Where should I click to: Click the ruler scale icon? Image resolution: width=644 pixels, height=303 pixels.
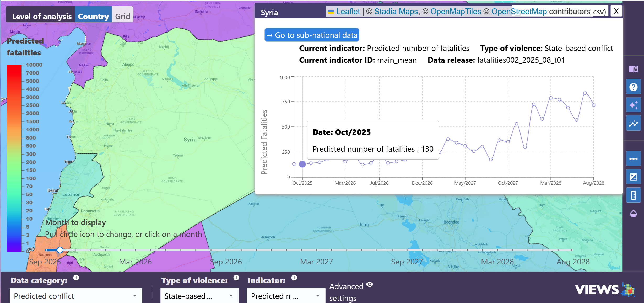tap(633, 195)
